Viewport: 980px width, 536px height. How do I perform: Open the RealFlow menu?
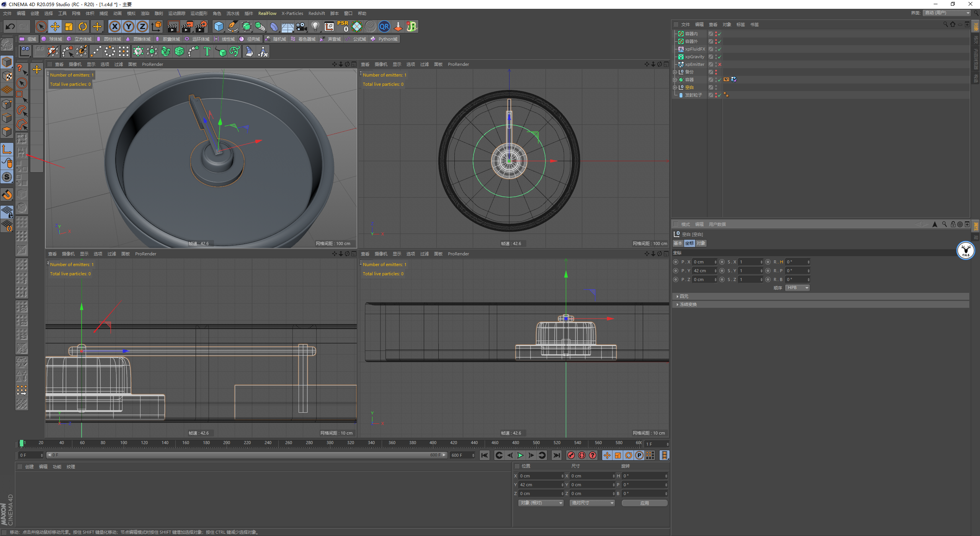tap(267, 13)
